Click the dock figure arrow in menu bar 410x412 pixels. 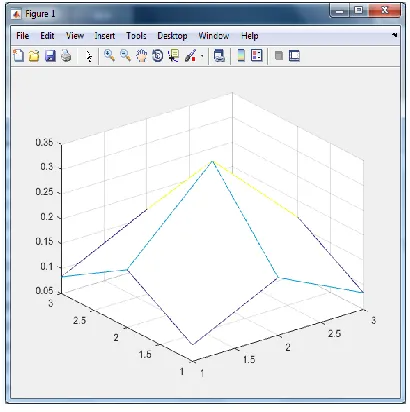(x=395, y=35)
